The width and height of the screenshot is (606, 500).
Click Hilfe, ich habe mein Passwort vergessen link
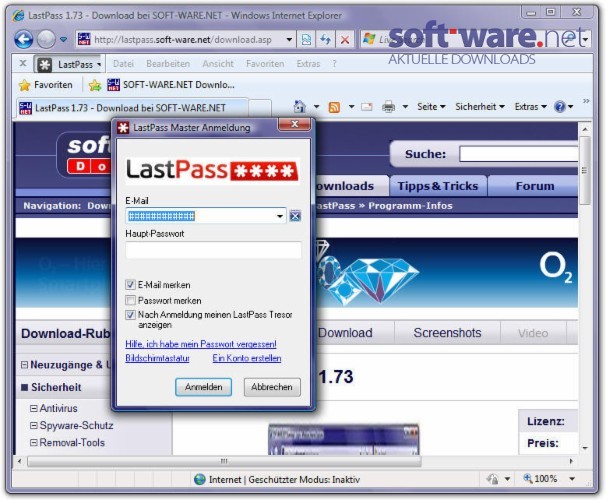coord(201,344)
